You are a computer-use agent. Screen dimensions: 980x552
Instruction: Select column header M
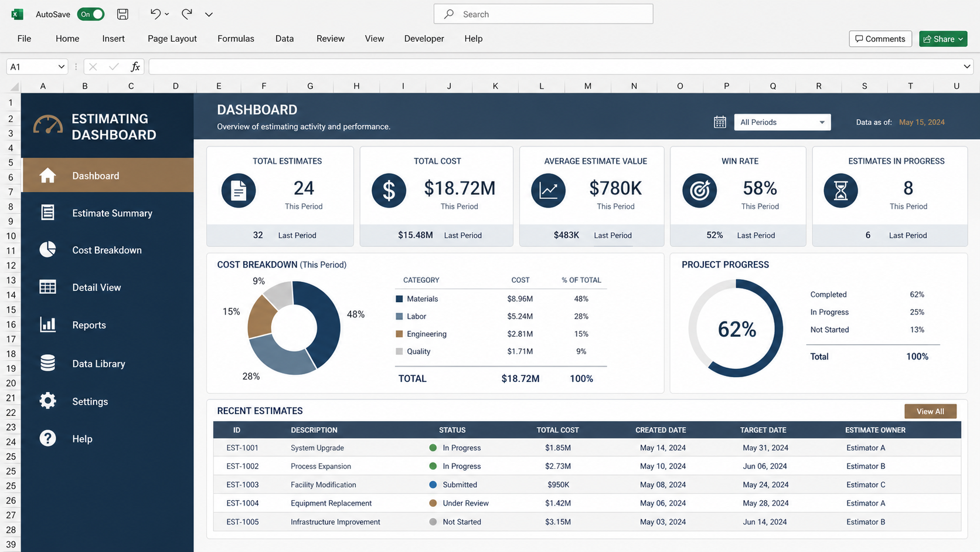(587, 86)
